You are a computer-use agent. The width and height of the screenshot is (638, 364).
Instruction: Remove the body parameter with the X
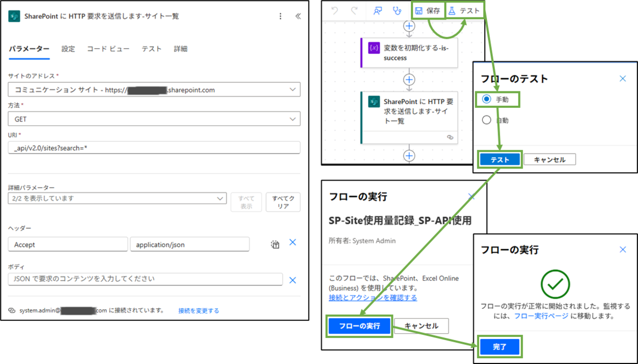(292, 280)
